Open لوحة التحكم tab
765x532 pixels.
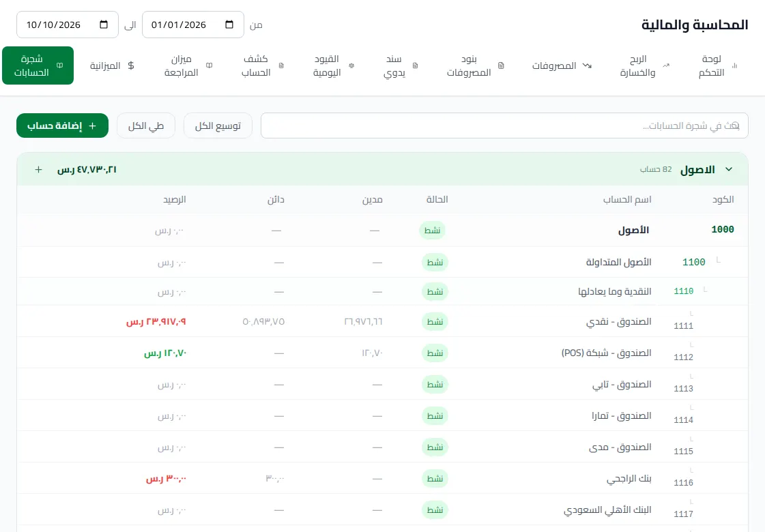point(717,65)
